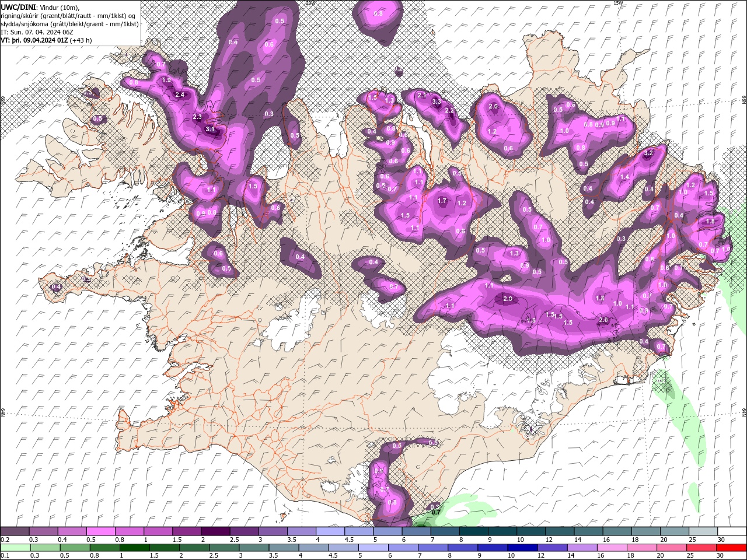Click the 1.9 snowfall value on the map
This screenshot has width=747, height=560.
point(166,80)
